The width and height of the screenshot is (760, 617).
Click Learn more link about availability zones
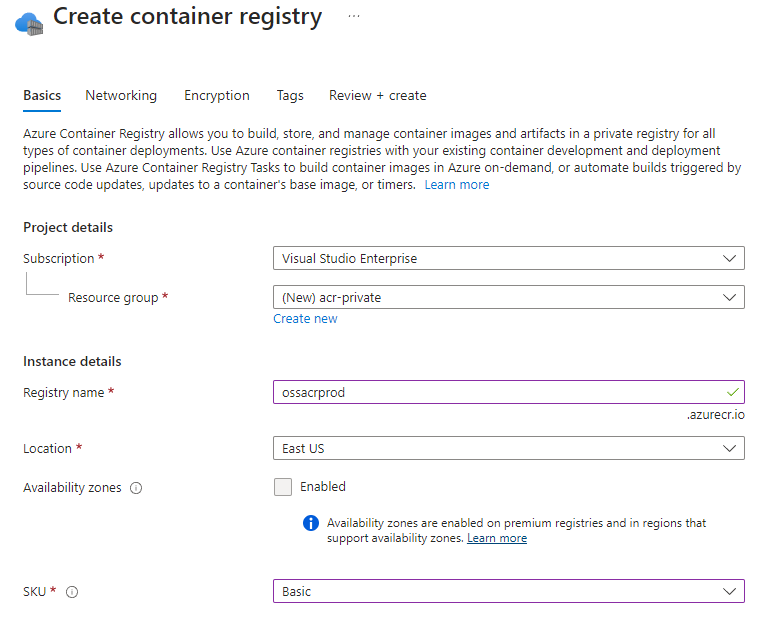tap(496, 538)
